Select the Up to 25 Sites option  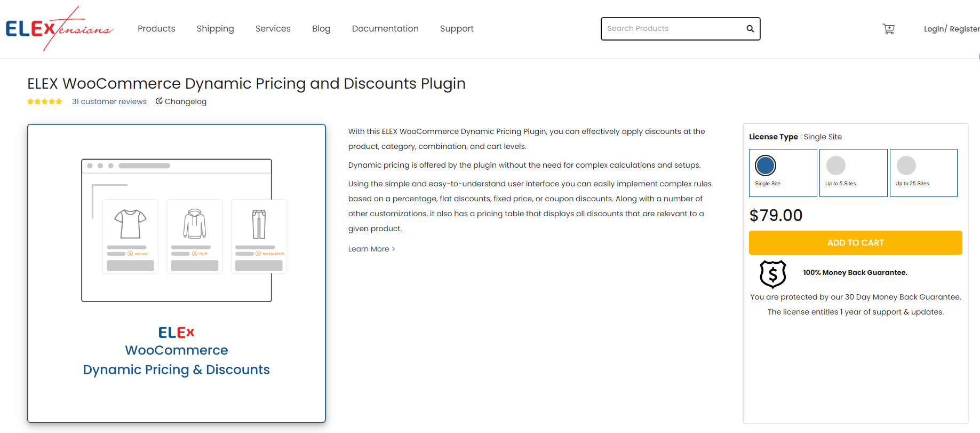point(906,166)
